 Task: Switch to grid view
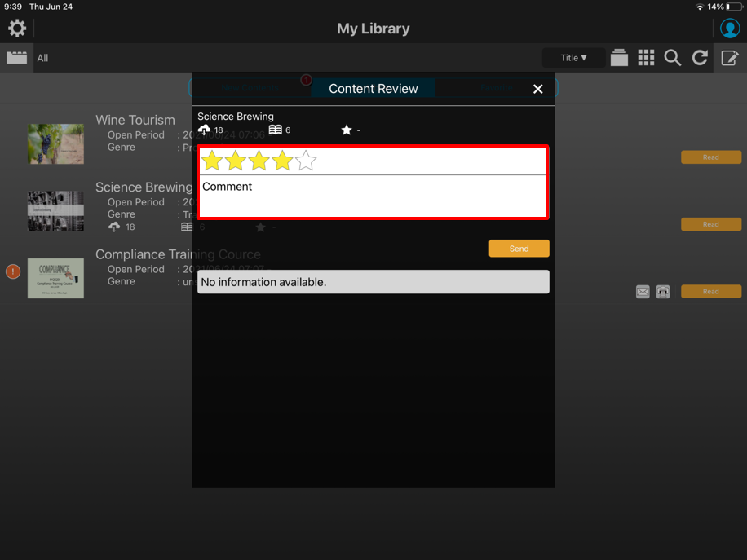click(x=646, y=58)
